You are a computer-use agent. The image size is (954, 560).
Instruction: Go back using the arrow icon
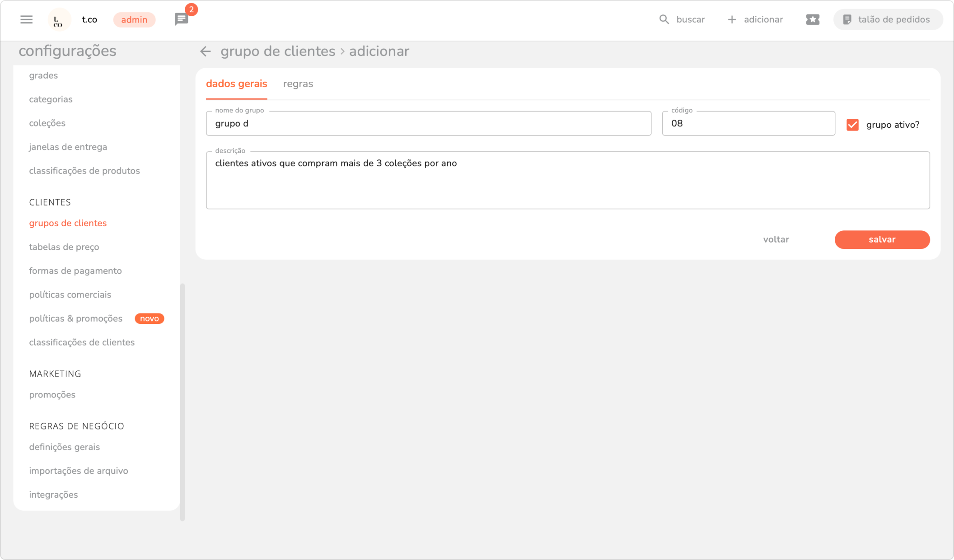point(206,51)
